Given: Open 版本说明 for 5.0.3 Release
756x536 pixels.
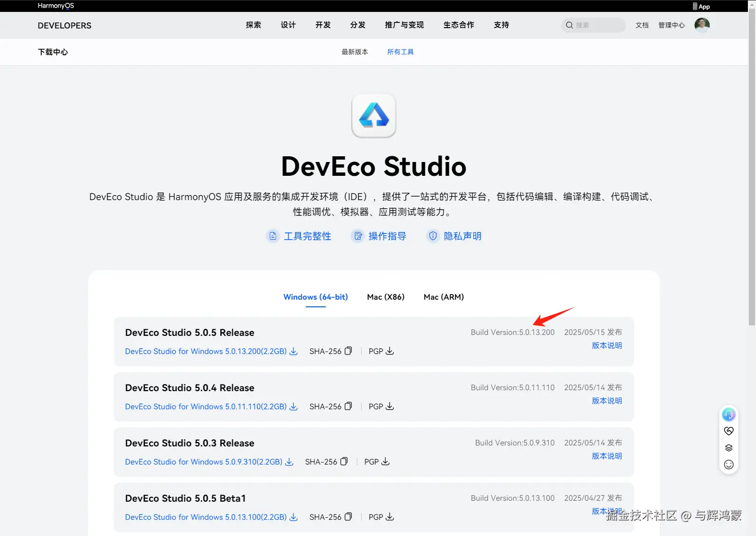Looking at the screenshot, I should 607,456.
